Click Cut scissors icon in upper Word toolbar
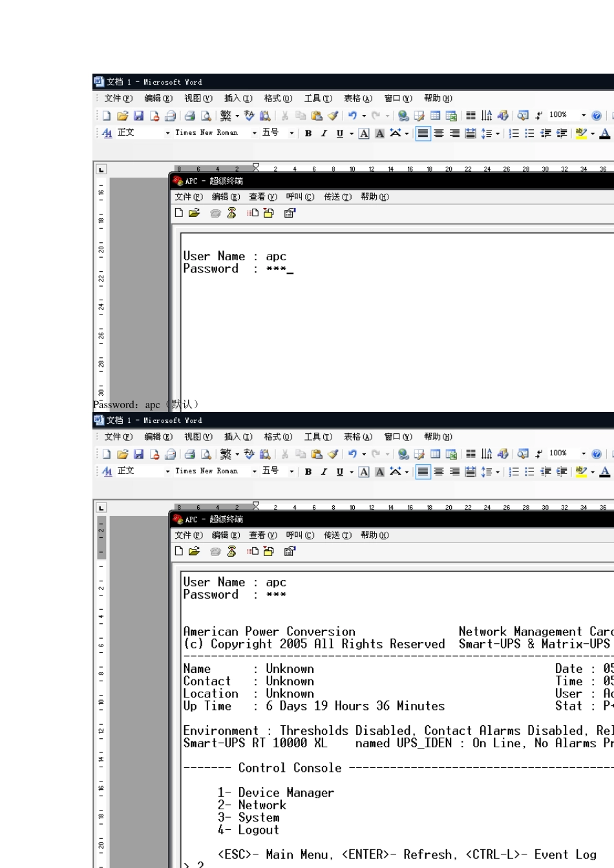614x868 pixels. pyautogui.click(x=284, y=116)
